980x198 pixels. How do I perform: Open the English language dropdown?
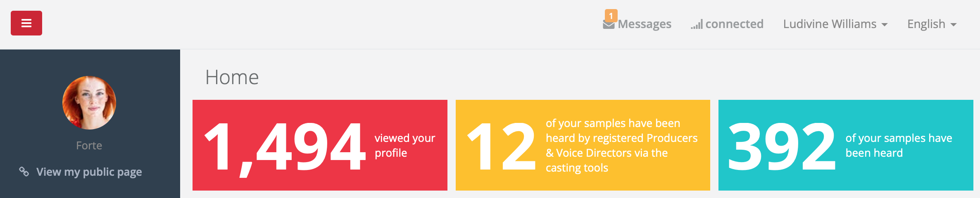click(932, 24)
